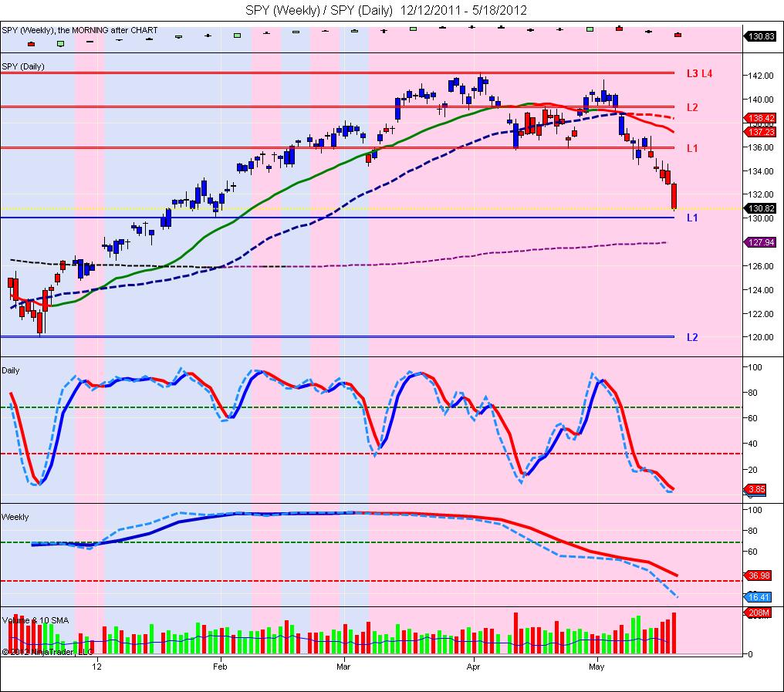This screenshot has width=784, height=692.
Task: Select the red 137.23 price marker
Action: coord(761,132)
